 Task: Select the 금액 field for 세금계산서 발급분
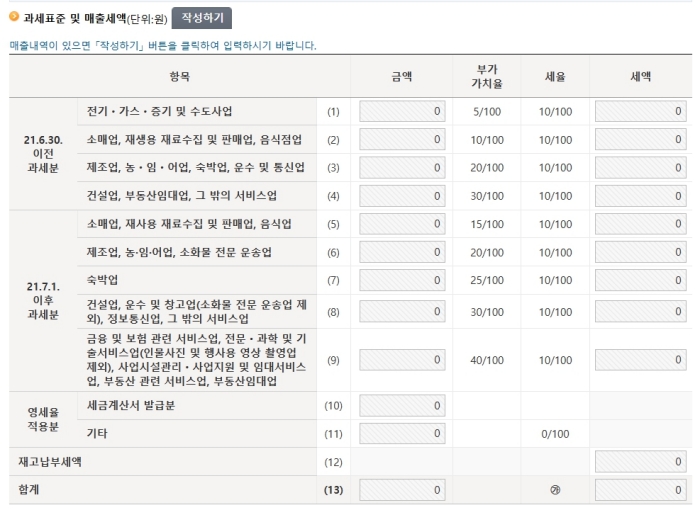pos(402,406)
